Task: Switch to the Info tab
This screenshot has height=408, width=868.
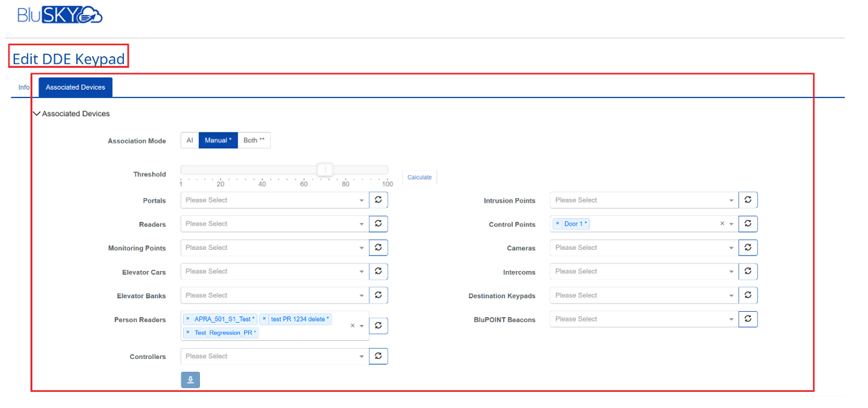Action: pyautogui.click(x=24, y=87)
